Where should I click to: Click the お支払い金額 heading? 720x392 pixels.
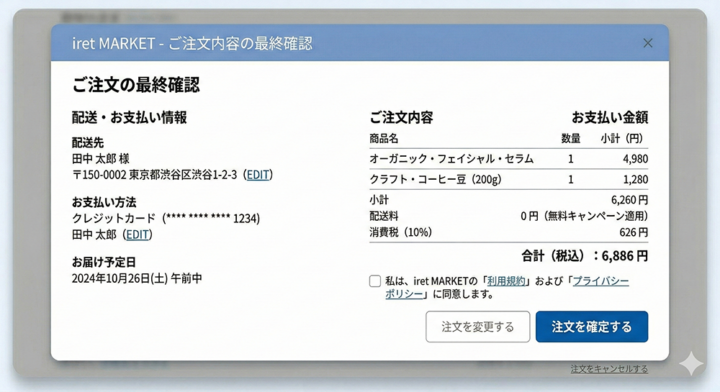coord(610,118)
